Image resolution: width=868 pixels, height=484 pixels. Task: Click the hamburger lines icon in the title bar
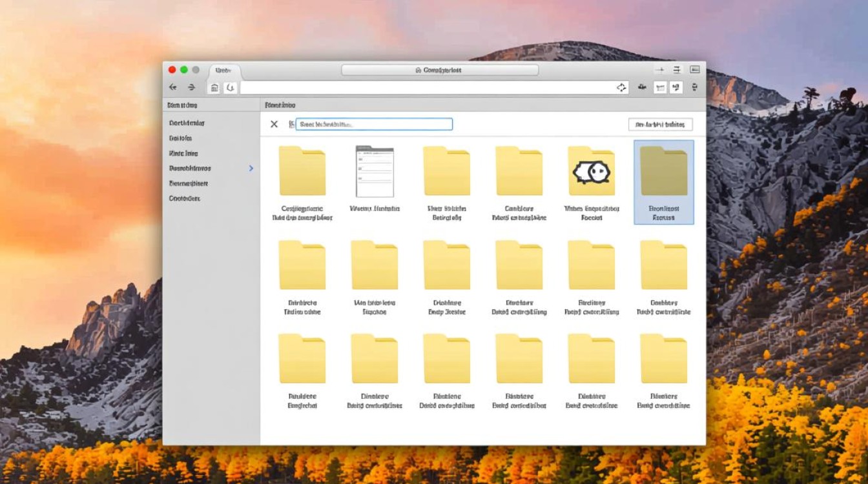[x=677, y=70]
